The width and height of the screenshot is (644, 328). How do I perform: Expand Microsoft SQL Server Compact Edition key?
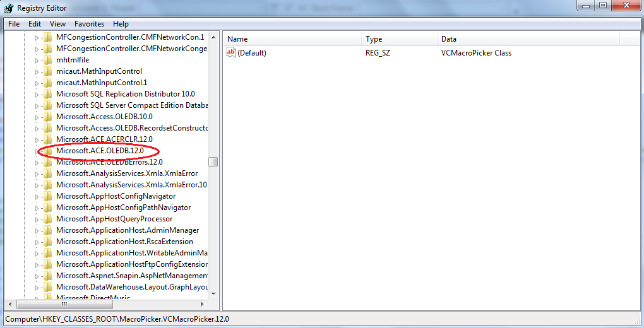pyautogui.click(x=37, y=105)
